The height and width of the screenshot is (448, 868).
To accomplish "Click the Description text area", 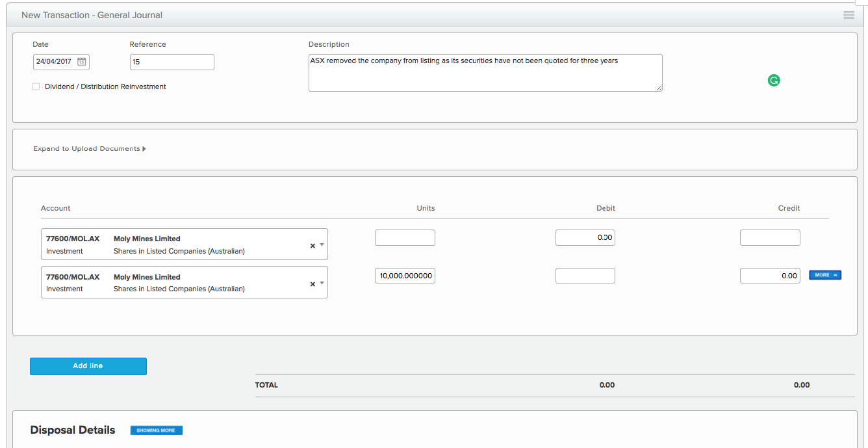I will [485, 73].
